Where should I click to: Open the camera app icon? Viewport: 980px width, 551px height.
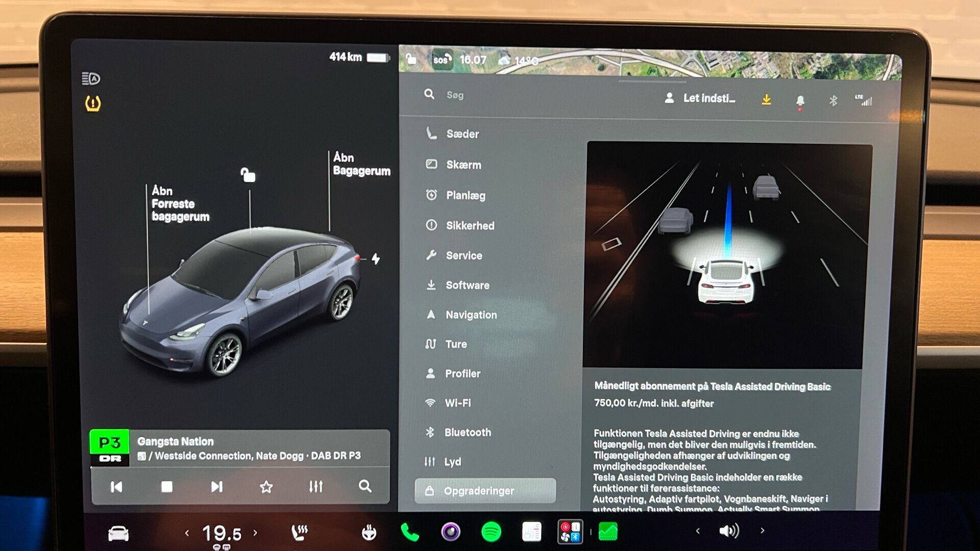click(x=451, y=532)
